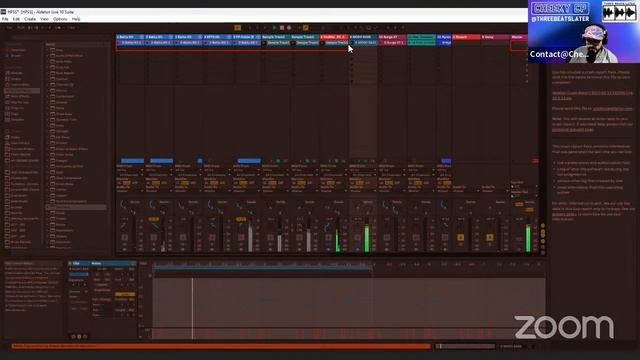Click the blue clip status field under the first track
640x360 pixels.
coord(133,161)
